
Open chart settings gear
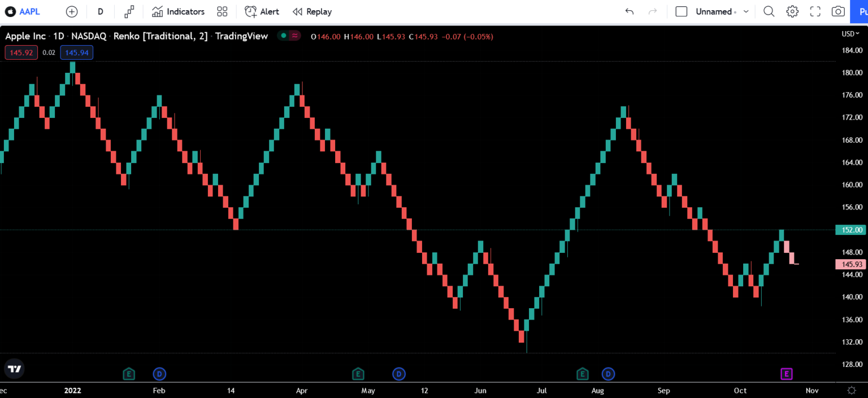point(792,11)
